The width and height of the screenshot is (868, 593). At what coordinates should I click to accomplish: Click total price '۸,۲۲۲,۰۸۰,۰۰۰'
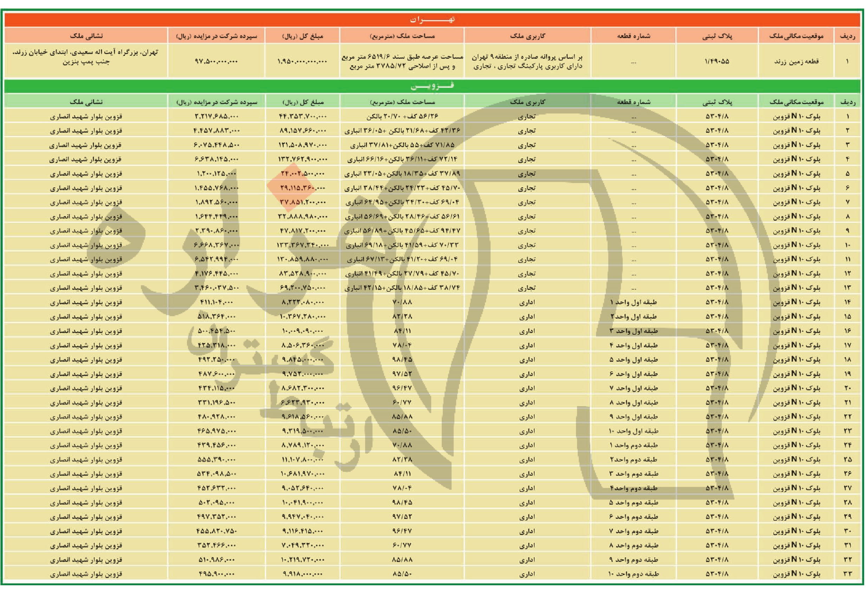(302, 302)
